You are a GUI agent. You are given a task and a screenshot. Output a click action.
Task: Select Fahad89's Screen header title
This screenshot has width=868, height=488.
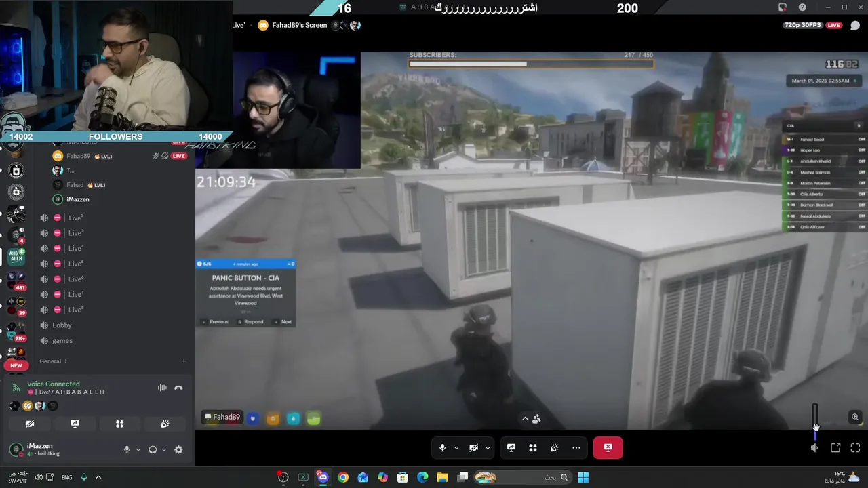[x=299, y=25]
